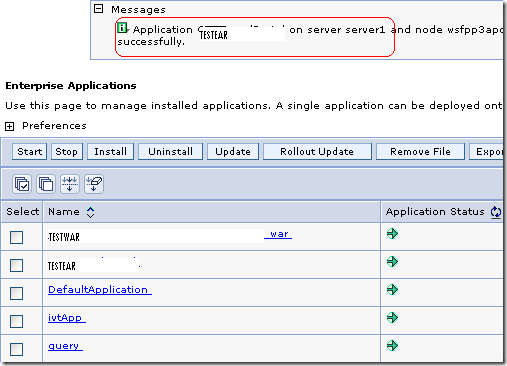Screen dimensions: 507x366
Task: Click the Enterprise Applications heading
Action: (x=71, y=86)
